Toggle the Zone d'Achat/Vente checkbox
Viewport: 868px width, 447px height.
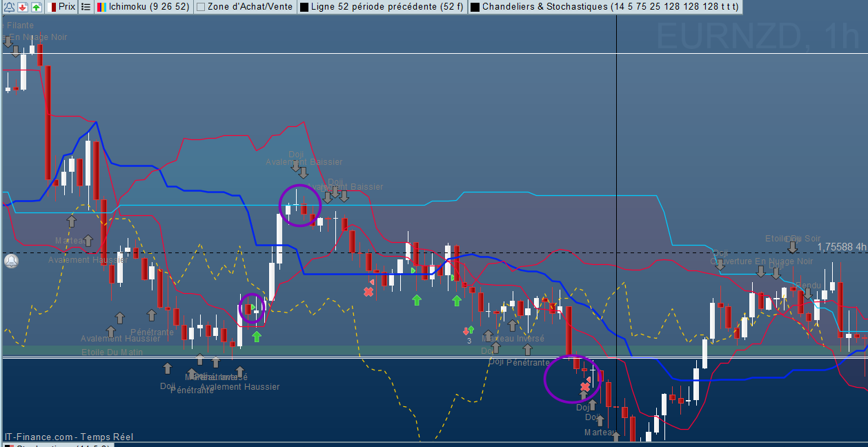[x=201, y=7]
